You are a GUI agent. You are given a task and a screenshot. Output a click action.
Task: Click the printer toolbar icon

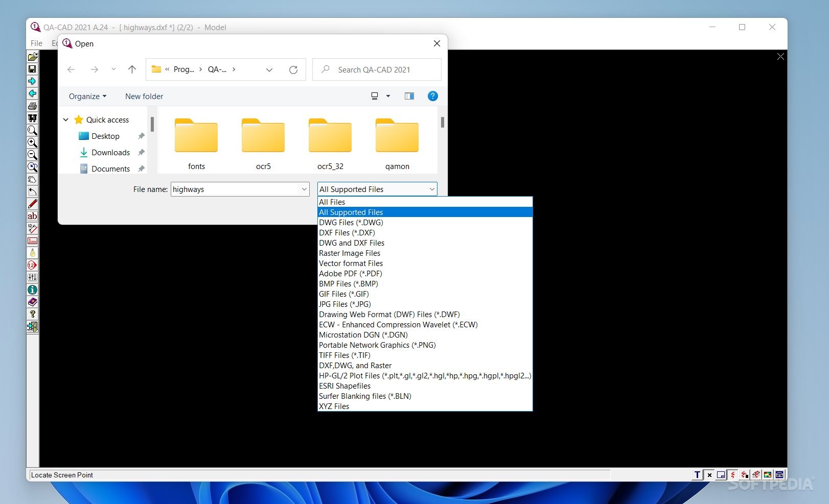coord(32,106)
